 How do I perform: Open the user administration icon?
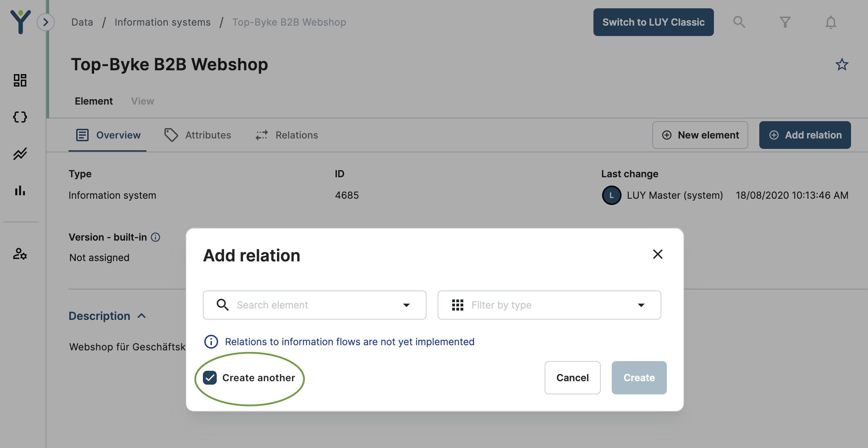point(20,254)
